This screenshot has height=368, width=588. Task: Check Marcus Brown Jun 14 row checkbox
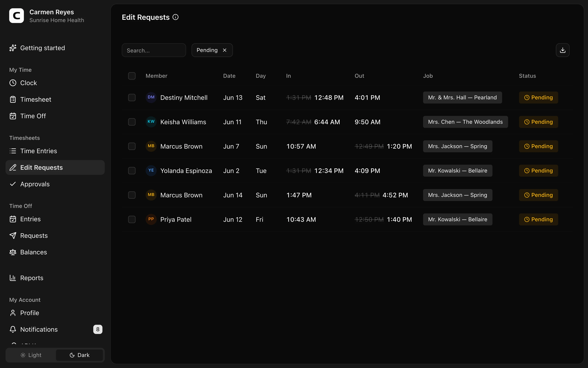pyautogui.click(x=132, y=195)
